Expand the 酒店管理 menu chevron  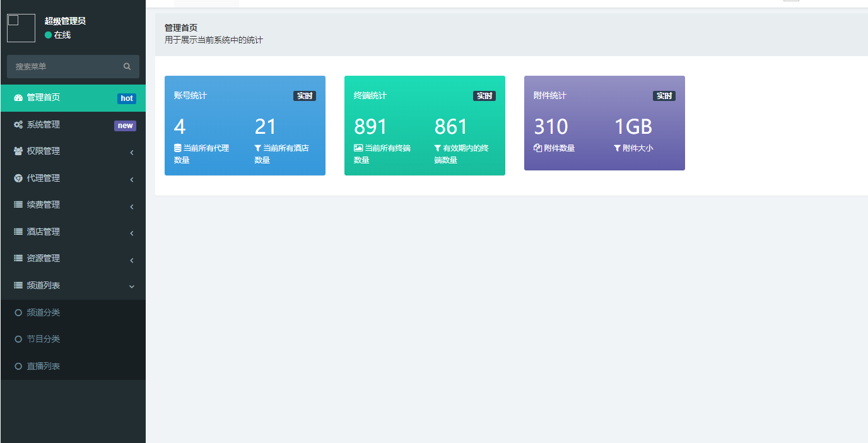pos(132,233)
